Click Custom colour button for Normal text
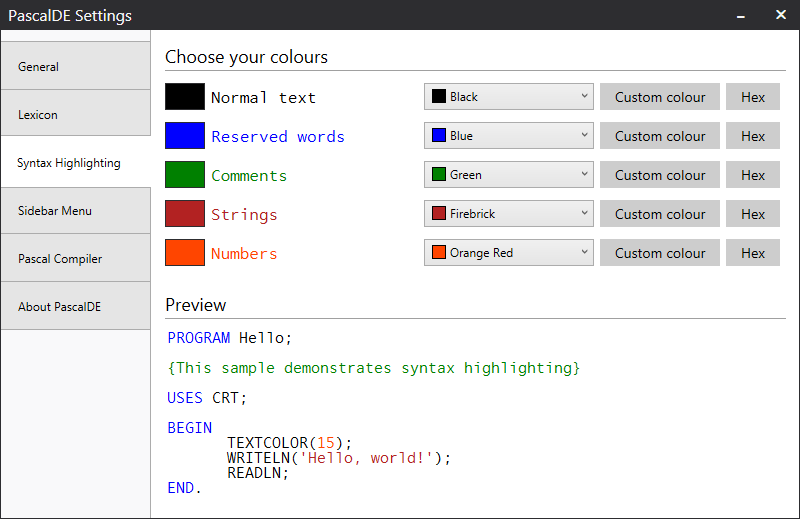This screenshot has height=519, width=800. tap(660, 97)
